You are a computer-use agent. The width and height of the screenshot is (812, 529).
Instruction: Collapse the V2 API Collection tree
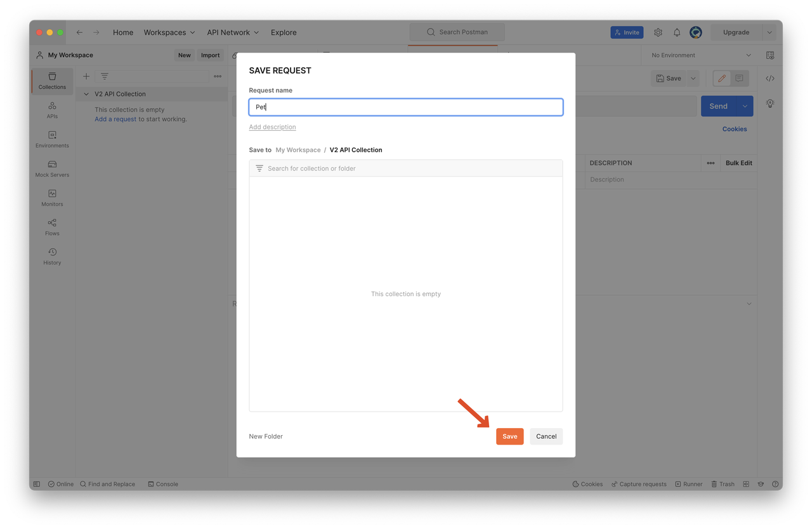[x=86, y=94]
